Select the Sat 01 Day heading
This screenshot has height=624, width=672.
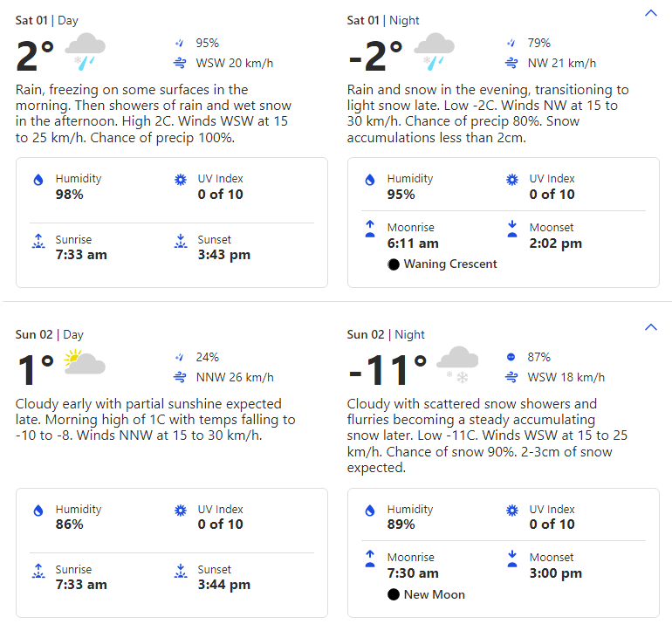point(52,20)
